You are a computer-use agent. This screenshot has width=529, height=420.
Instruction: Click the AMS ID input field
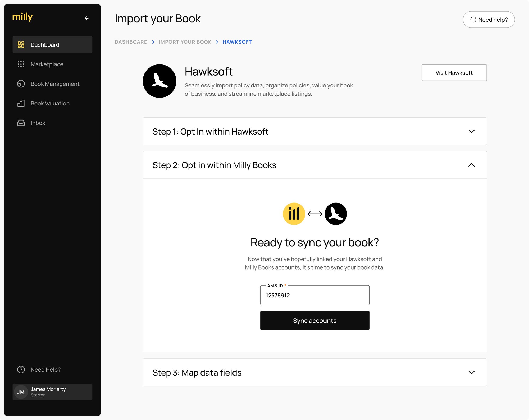tap(314, 295)
